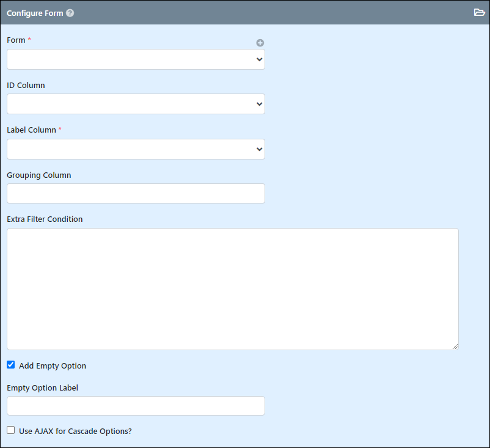Enable Use AJAX for Cascade Options checkbox

[x=11, y=430]
